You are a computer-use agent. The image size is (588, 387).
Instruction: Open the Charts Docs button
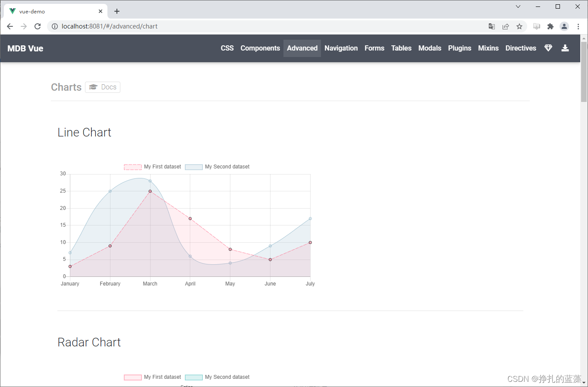103,87
